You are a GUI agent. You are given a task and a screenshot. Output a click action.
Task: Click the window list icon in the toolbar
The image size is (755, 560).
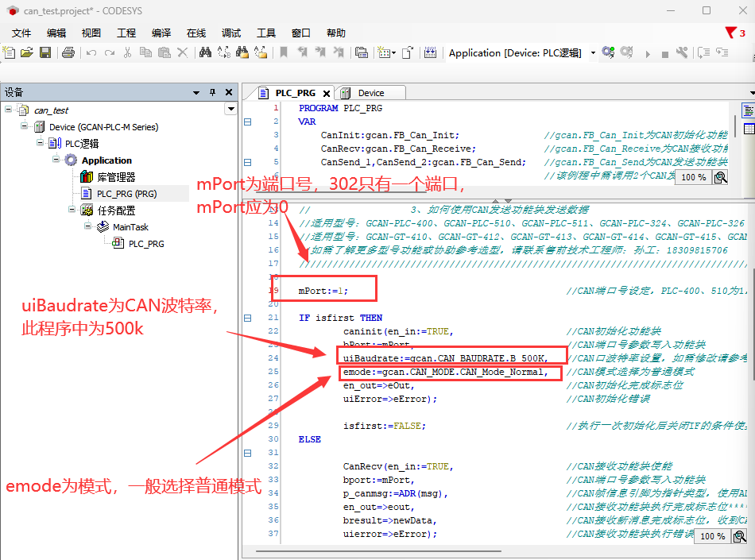[361, 52]
